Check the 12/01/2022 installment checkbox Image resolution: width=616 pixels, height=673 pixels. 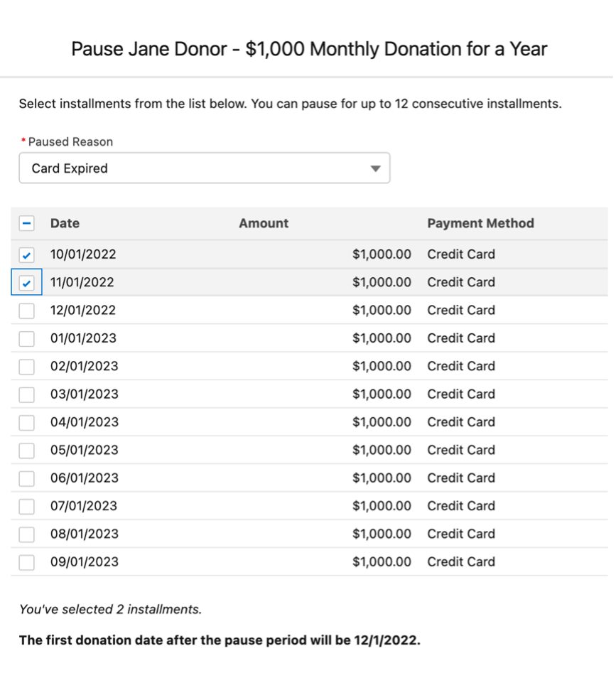[x=26, y=311]
